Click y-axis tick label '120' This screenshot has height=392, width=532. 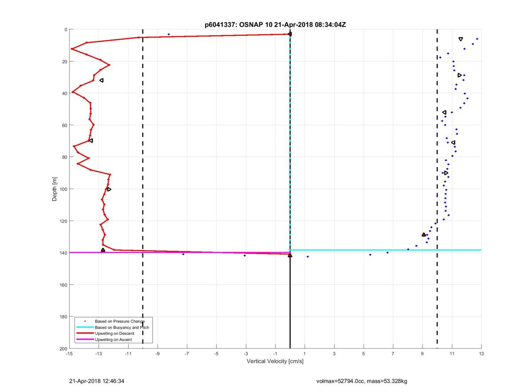point(63,221)
